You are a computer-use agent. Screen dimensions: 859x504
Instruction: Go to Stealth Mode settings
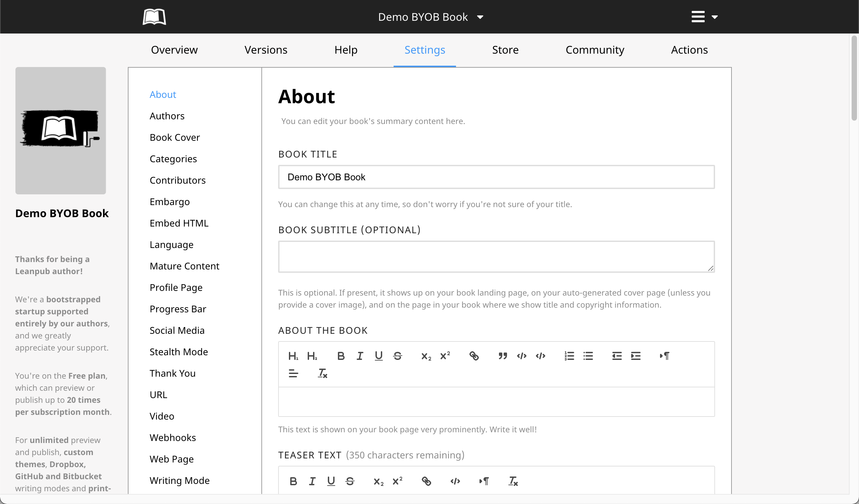click(179, 352)
